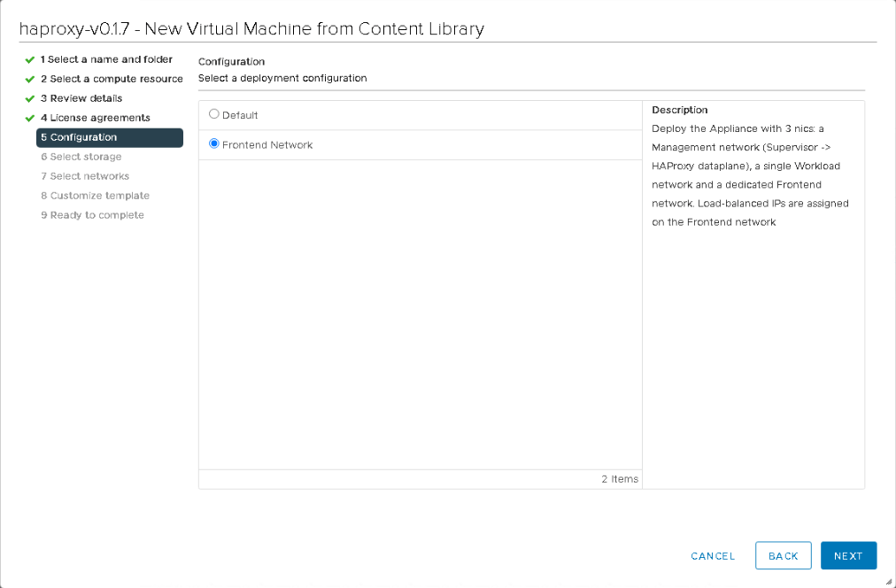Go to step 2 Select a compute resource
Viewport: 896px width, 588px height.
pos(112,79)
